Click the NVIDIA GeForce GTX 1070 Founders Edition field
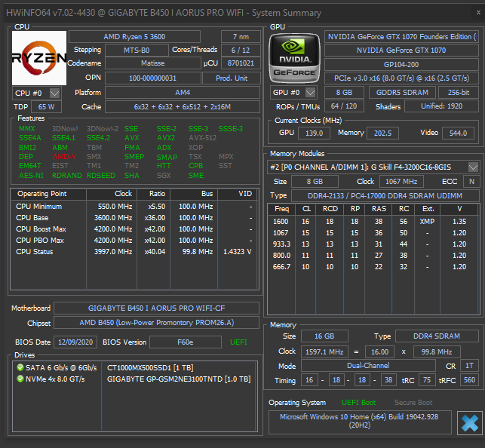Viewport: 485px width, 448px height. pyautogui.click(x=401, y=37)
